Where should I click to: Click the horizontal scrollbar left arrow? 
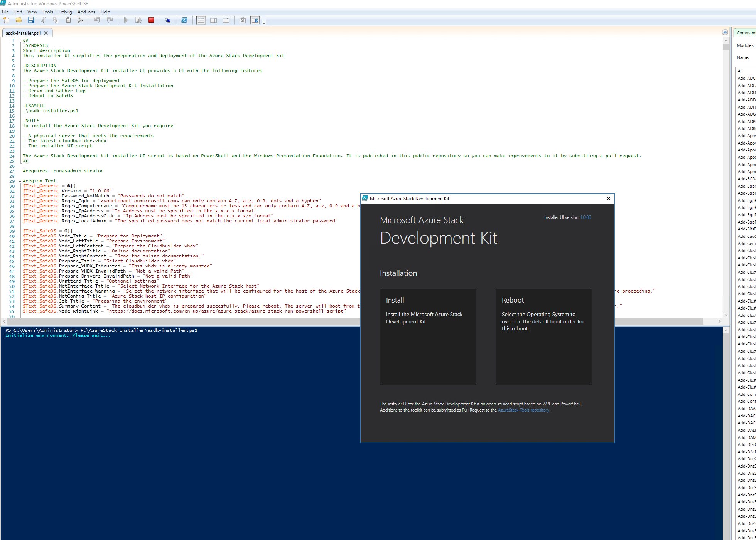4,321
